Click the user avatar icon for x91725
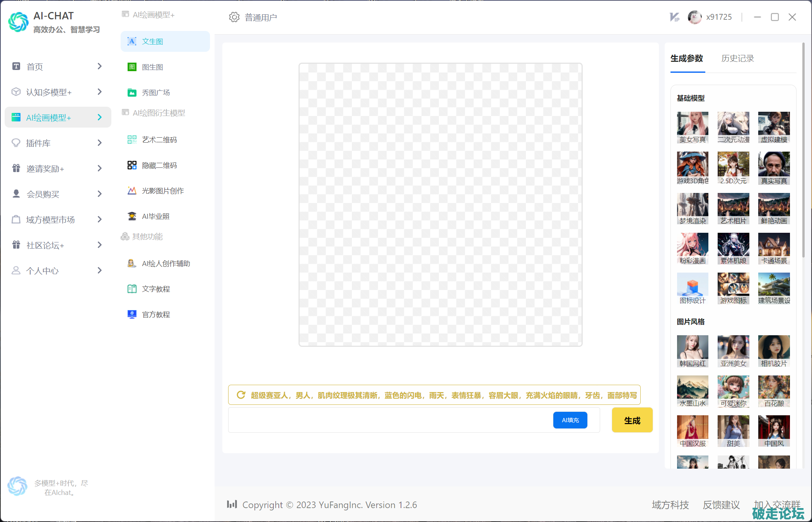812x522 pixels. pos(694,17)
